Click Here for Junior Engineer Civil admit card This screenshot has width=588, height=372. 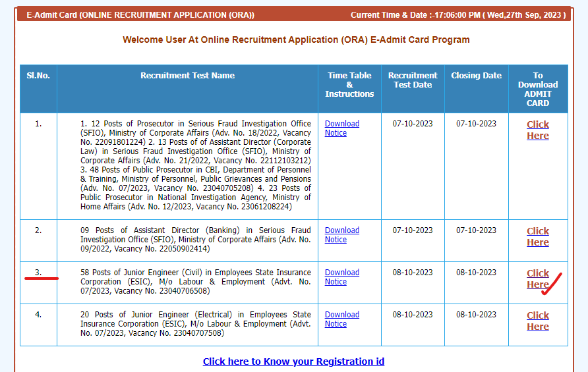coord(538,279)
